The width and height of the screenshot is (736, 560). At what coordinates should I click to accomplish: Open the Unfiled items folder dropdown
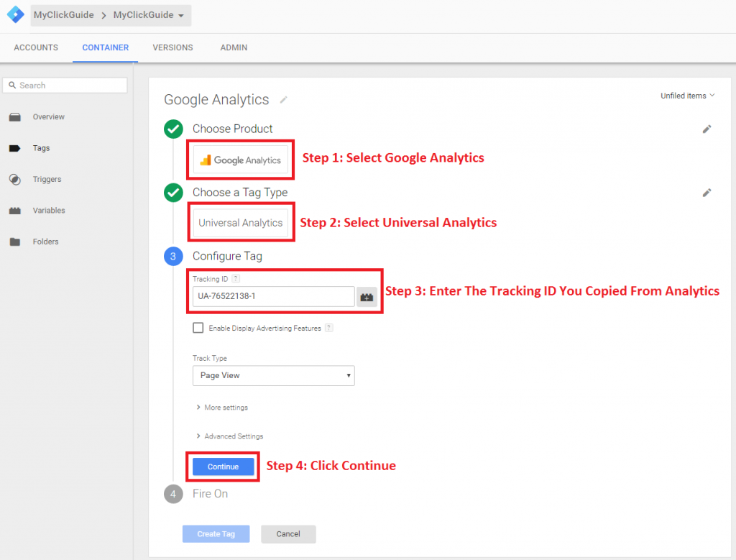tap(687, 96)
